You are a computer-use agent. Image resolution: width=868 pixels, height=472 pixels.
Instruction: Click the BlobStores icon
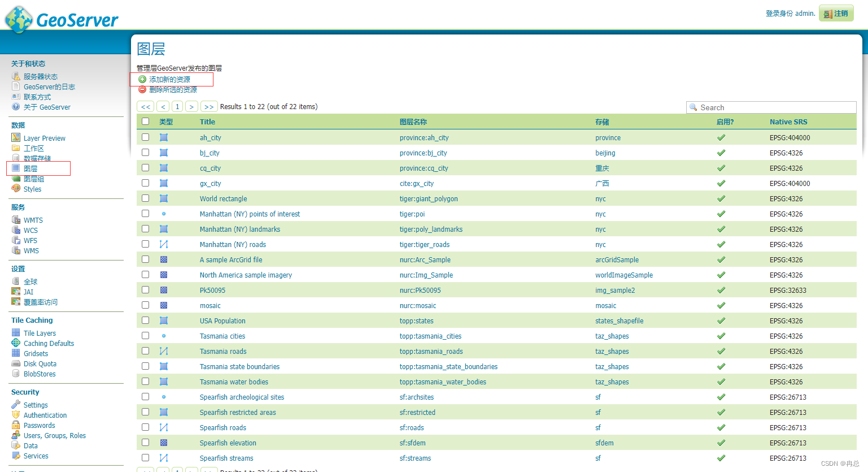16,374
